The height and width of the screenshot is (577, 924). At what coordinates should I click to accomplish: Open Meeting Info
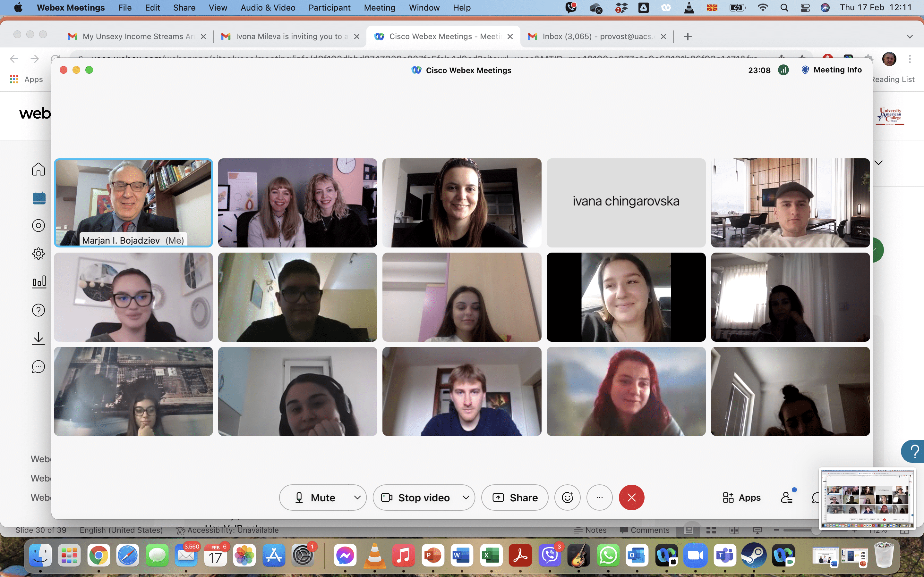click(832, 70)
